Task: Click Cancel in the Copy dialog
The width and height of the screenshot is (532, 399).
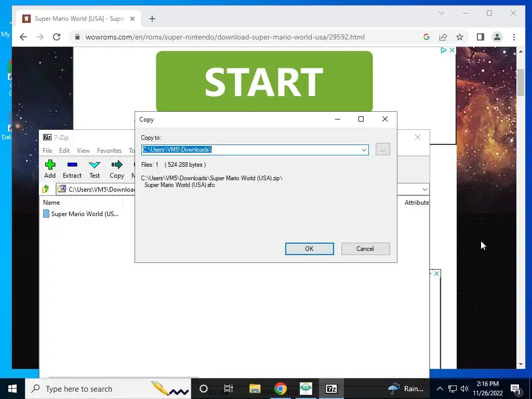Action: click(365, 249)
